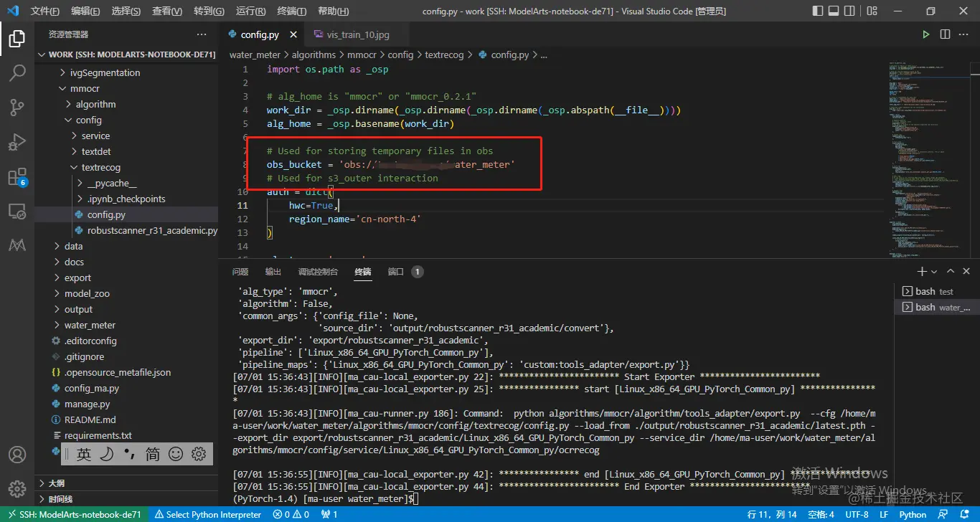Change the Python language mode
This screenshot has height=522, width=980.
coord(913,514)
